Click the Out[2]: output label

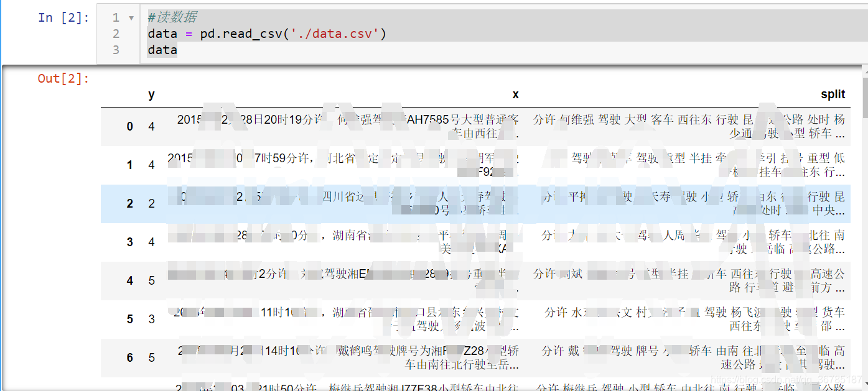62,78
